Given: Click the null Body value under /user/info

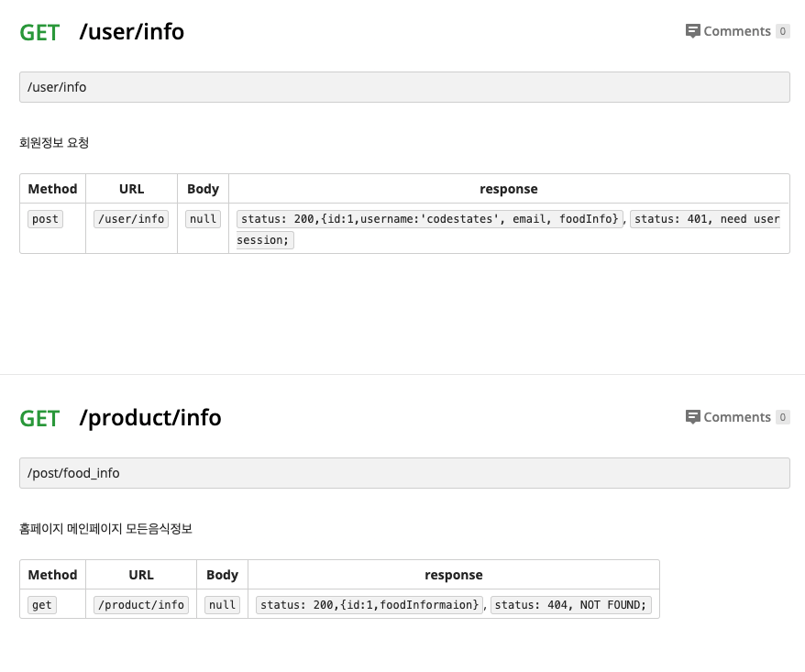Looking at the screenshot, I should (203, 219).
